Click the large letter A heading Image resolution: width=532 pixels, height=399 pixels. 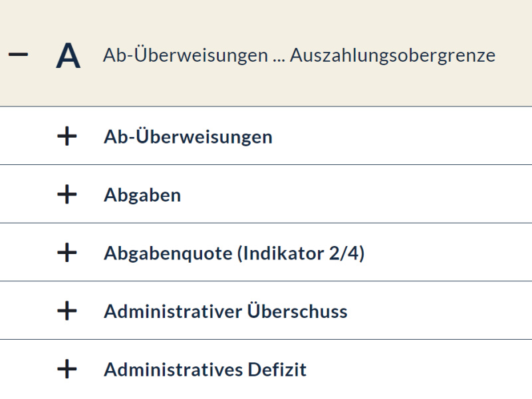[68, 56]
